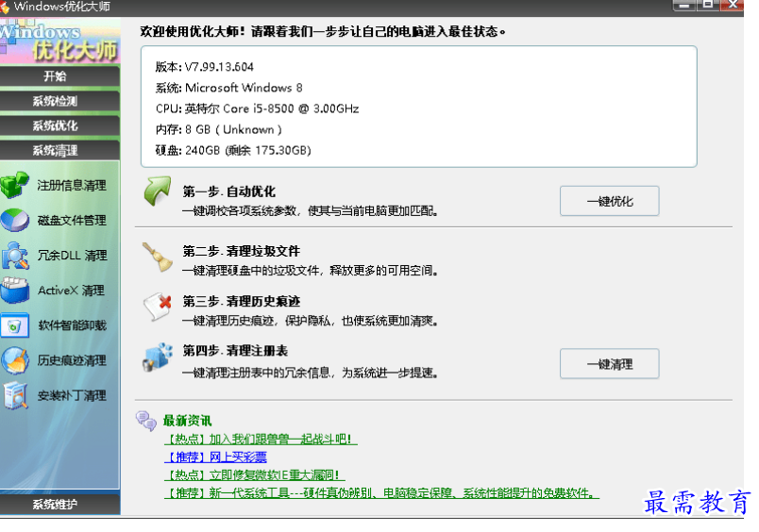
Task: Switch to 系统检测 section
Action: pyautogui.click(x=60, y=101)
